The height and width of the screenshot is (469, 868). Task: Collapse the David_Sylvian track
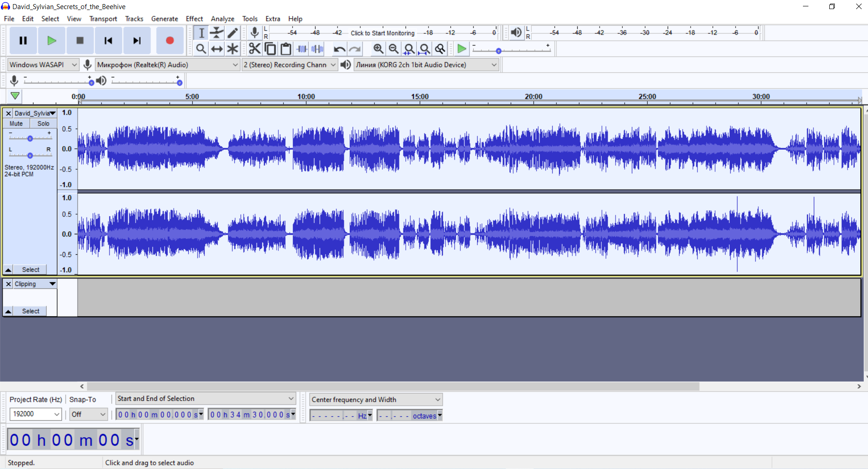coord(8,270)
